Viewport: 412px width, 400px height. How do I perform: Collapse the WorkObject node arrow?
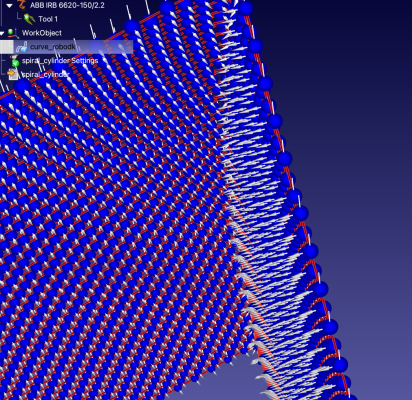point(2,33)
